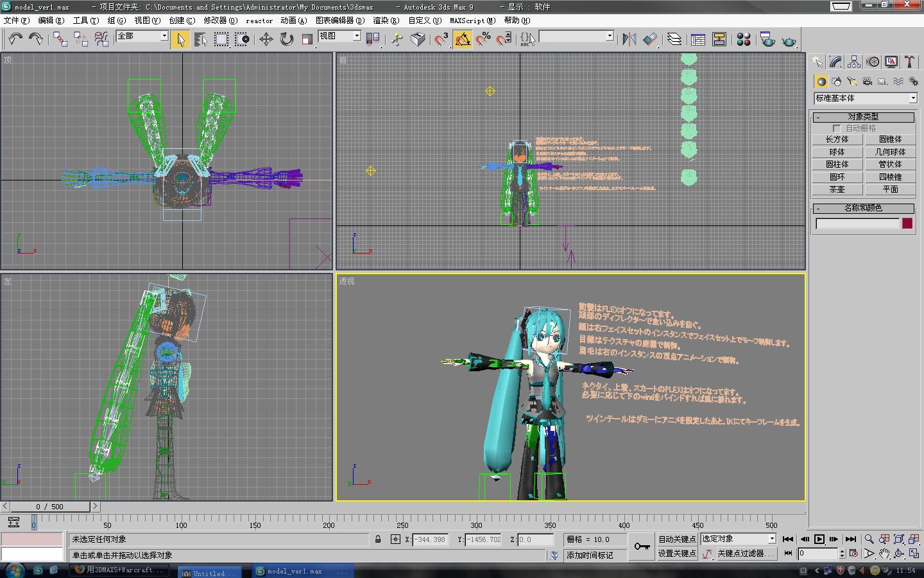Open the Layer Manager icon
This screenshot has width=924, height=578.
(x=674, y=39)
